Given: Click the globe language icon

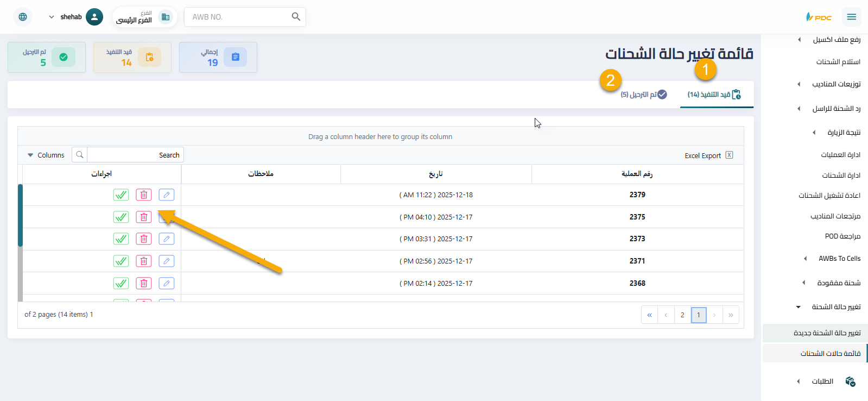Looking at the screenshot, I should [x=23, y=17].
